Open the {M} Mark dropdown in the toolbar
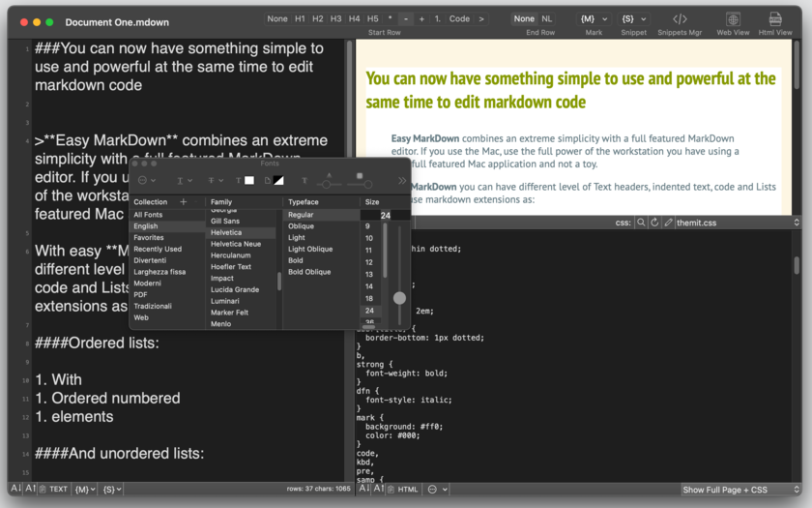 pyautogui.click(x=594, y=18)
